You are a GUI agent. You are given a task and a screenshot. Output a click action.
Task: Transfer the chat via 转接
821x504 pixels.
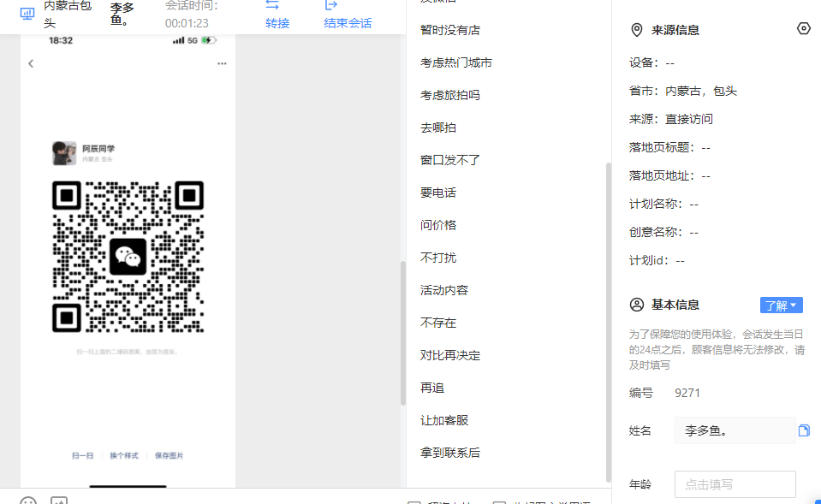[277, 23]
